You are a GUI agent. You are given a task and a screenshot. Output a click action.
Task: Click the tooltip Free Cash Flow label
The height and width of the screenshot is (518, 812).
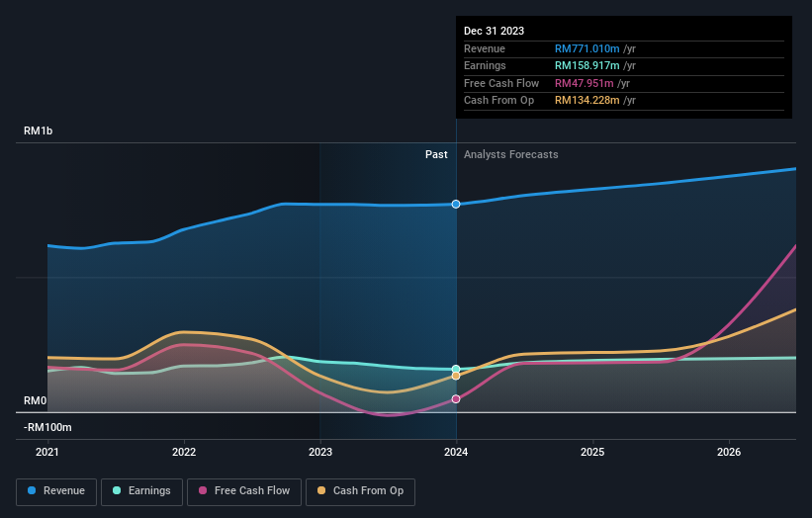501,83
